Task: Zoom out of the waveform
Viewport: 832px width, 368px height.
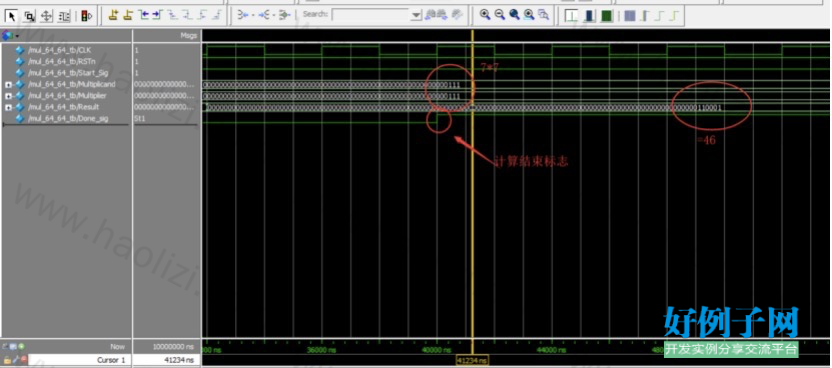Action: [x=499, y=15]
